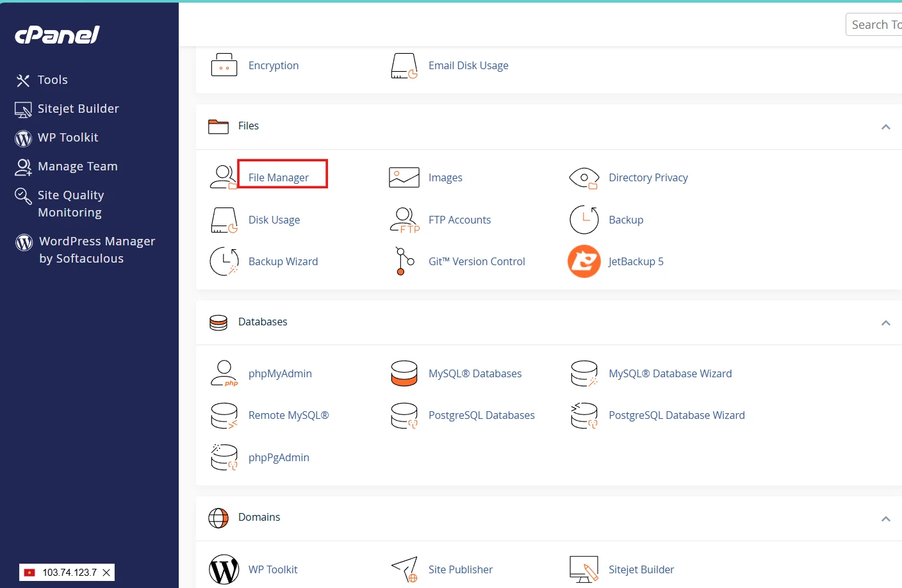Select Manage Team in the sidebar
Screen dimensions: 902x588
pos(78,167)
